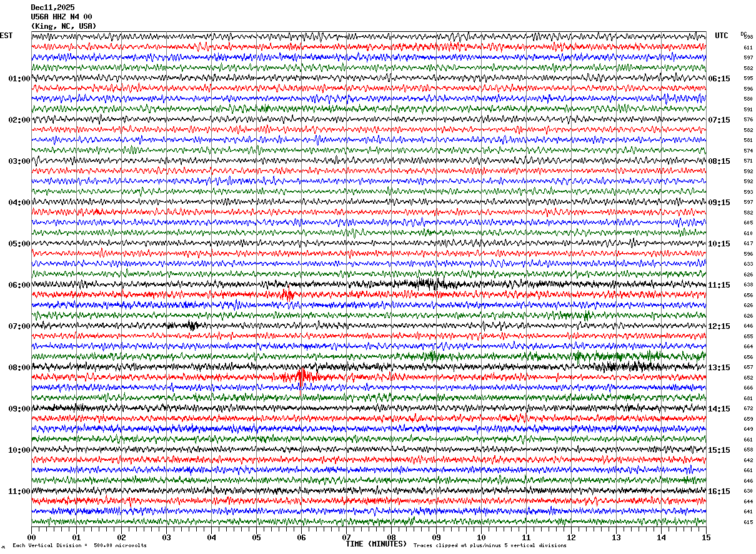Click DC offset value 672
Viewport: 756px width, 554px height.
(748, 409)
